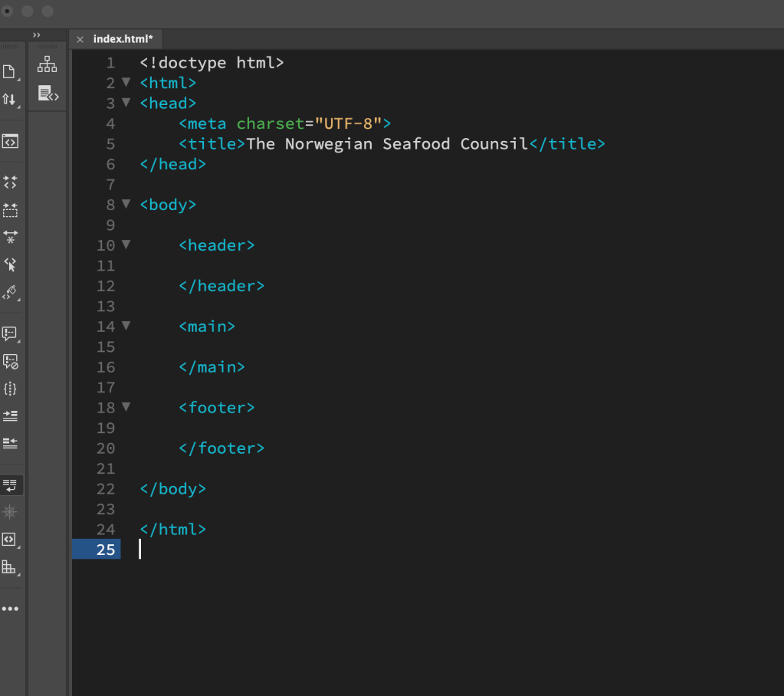Click the Collapse Selection icon
This screenshot has width=784, height=696.
click(x=10, y=209)
